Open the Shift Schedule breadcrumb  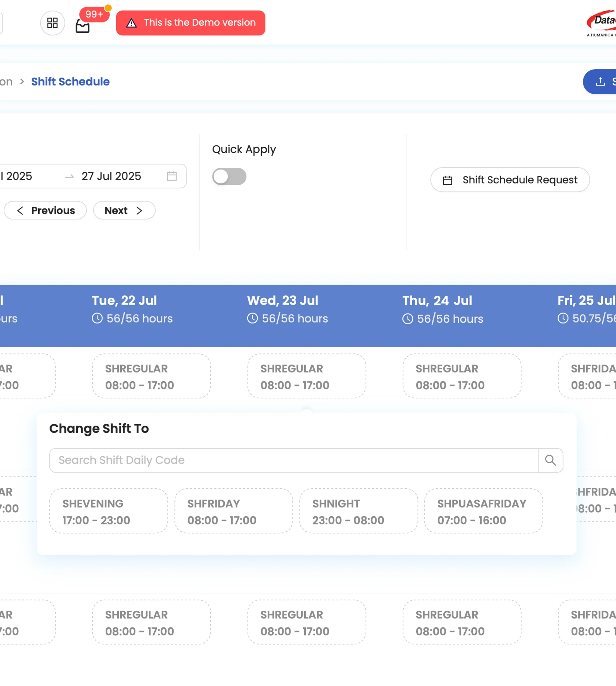point(70,81)
